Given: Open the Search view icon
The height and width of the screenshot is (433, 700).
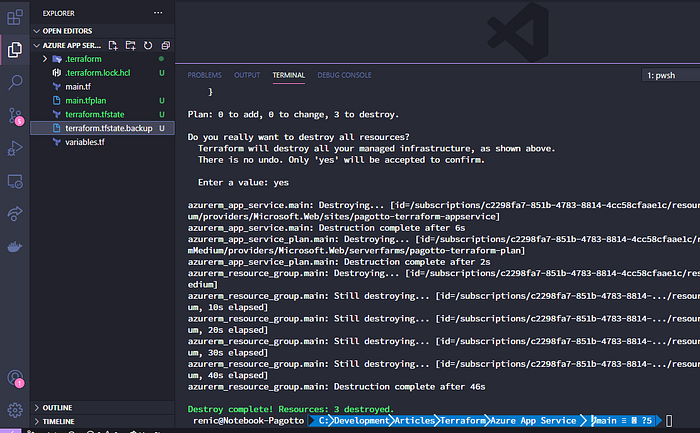Looking at the screenshot, I should point(15,82).
